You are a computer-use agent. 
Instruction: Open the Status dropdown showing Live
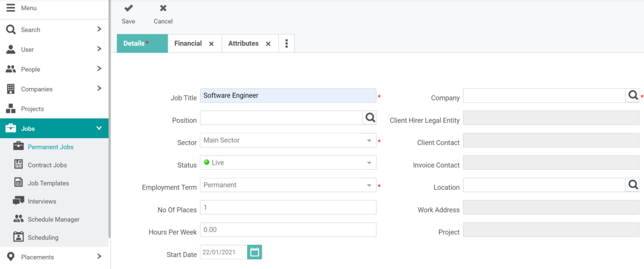tap(288, 162)
